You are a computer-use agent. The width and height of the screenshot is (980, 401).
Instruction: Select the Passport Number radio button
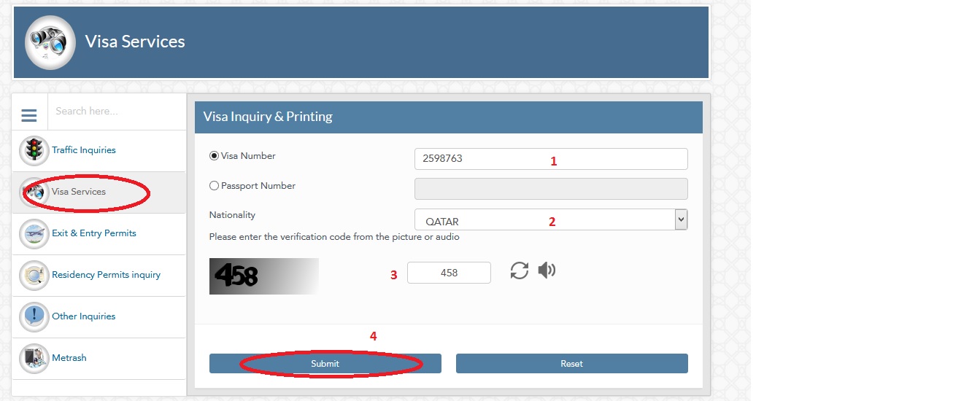click(214, 186)
